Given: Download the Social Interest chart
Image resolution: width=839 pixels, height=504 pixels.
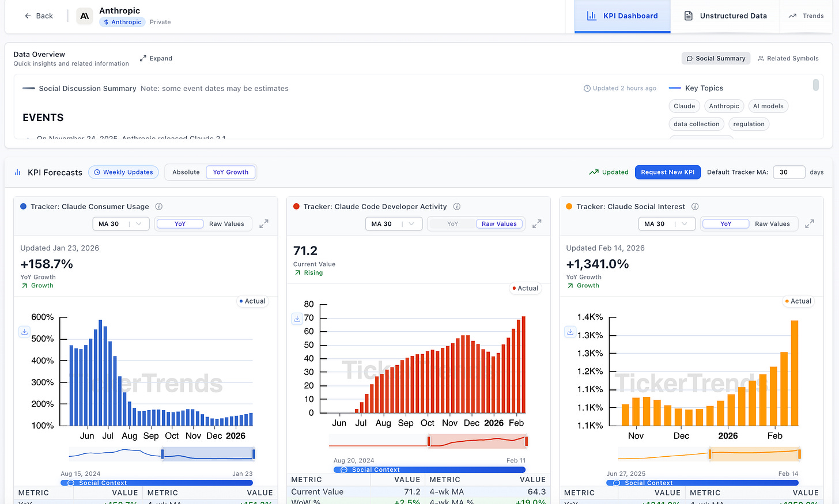Looking at the screenshot, I should [x=570, y=332].
